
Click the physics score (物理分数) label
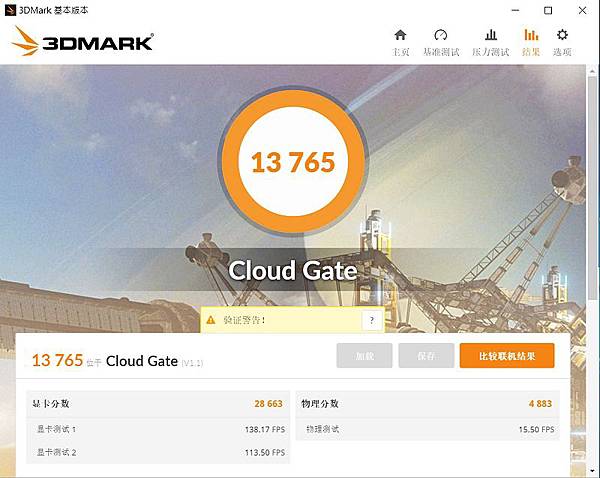(320, 403)
